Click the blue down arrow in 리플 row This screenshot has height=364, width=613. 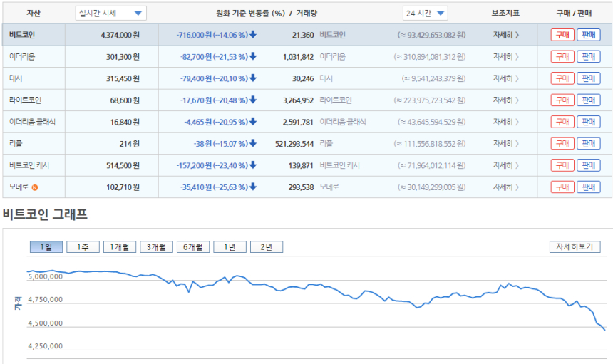pyautogui.click(x=253, y=144)
